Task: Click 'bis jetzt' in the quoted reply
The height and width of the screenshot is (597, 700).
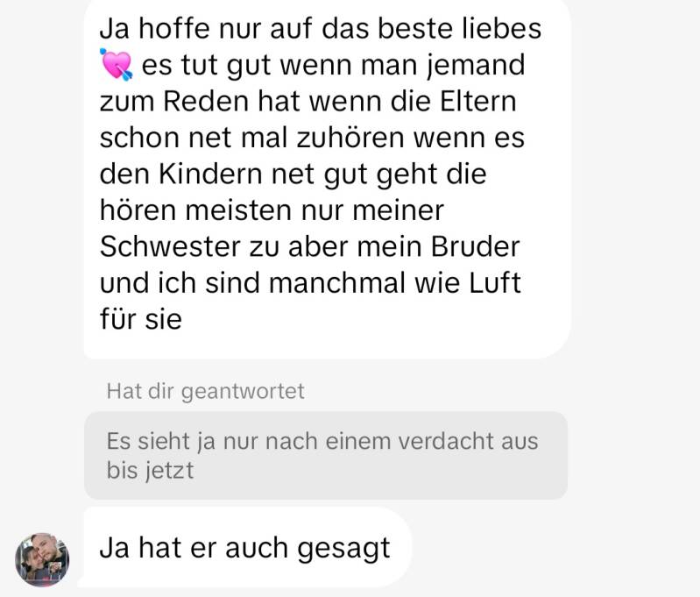Action: (x=150, y=470)
